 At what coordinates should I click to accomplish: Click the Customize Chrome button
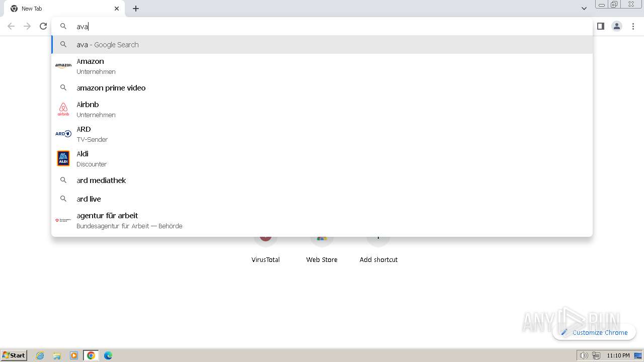594,332
